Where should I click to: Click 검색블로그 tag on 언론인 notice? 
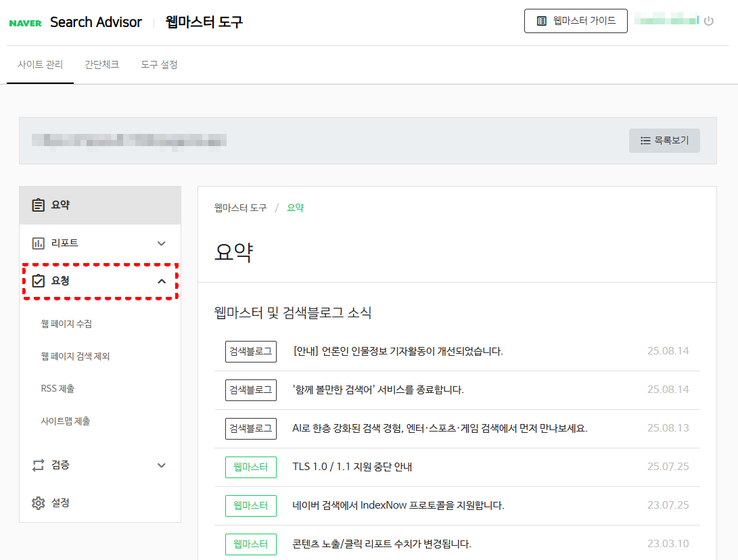(x=251, y=352)
